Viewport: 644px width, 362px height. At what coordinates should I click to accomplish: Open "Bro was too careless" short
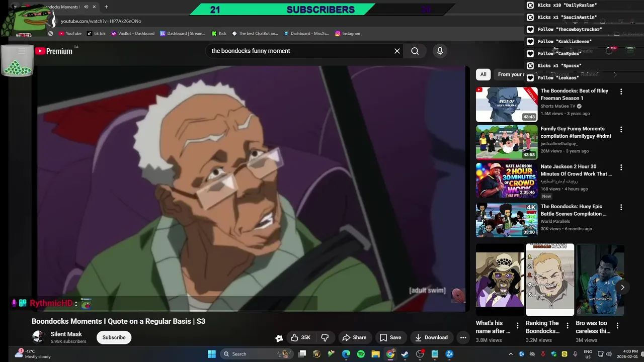600,280
